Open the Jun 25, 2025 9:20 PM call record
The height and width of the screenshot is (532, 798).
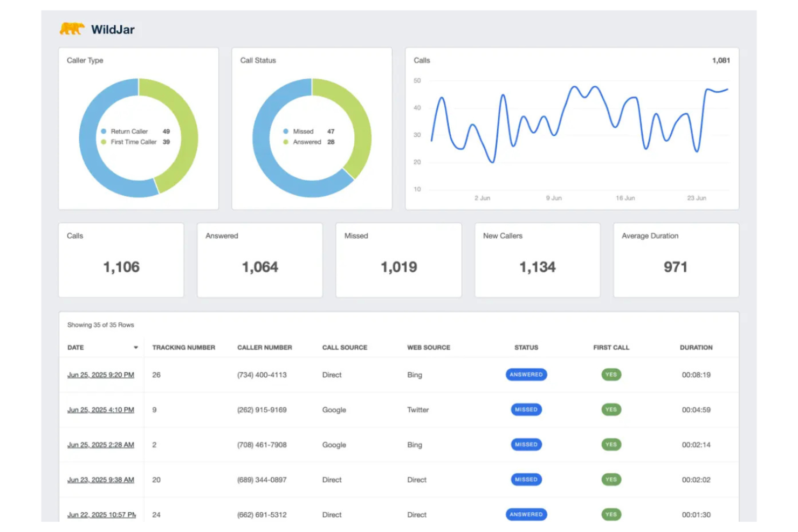coord(100,375)
